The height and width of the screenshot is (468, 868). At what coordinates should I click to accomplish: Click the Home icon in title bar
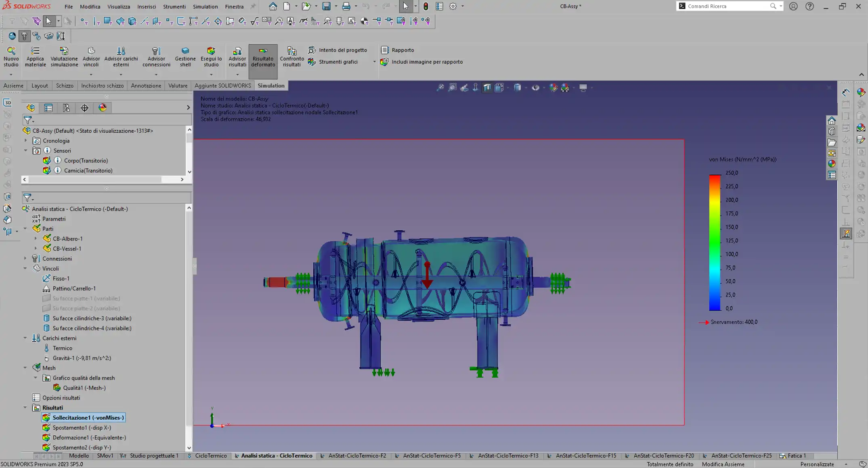pos(273,6)
